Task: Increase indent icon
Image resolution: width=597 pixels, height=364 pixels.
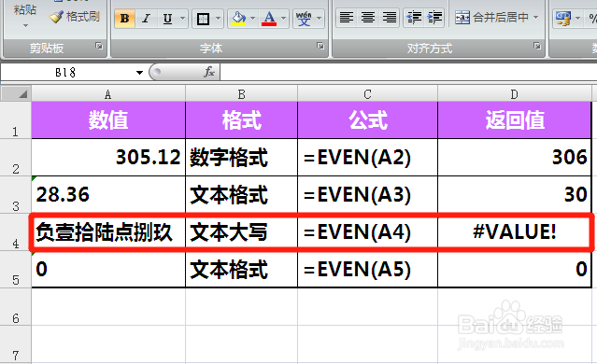Action: [434, 18]
